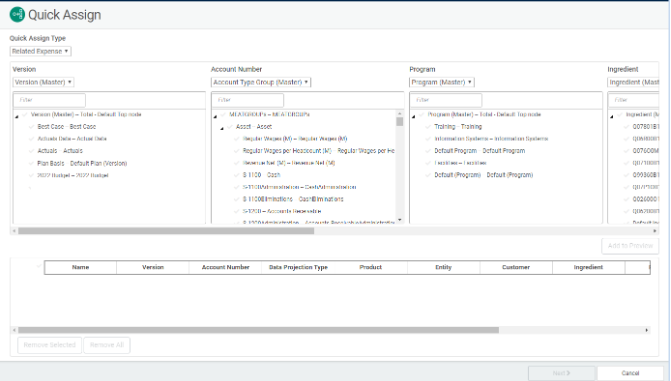Image resolution: width=671 pixels, height=381 pixels.
Task: Check the Facilities program
Action: [x=428, y=163]
